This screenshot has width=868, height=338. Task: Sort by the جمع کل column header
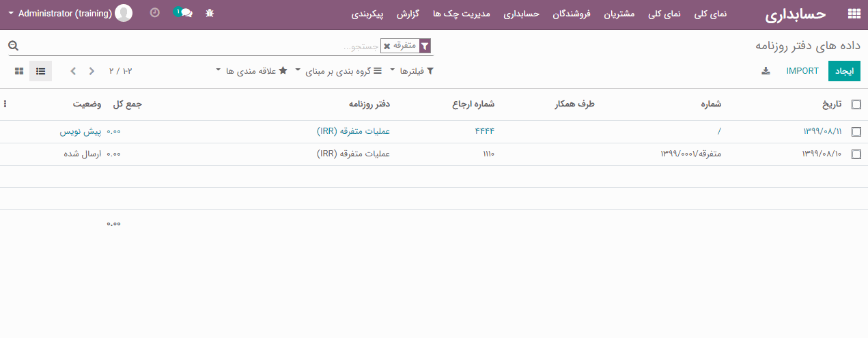tap(126, 104)
